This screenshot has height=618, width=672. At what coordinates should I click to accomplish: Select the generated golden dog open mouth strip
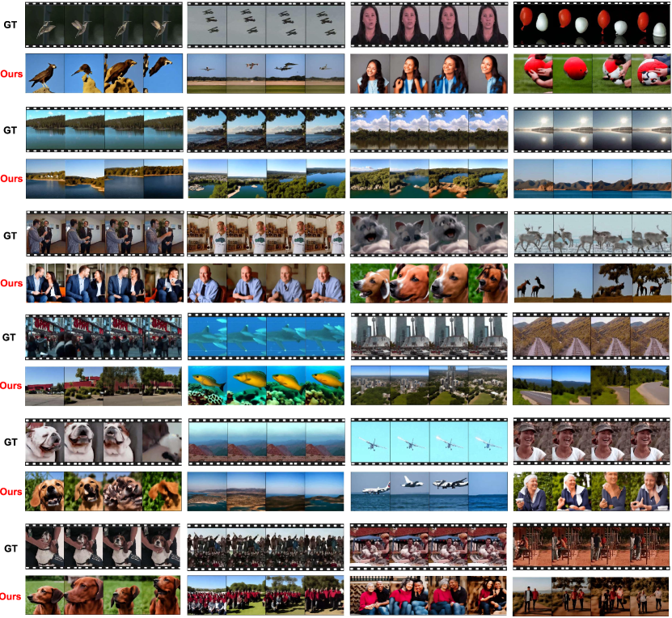pyautogui.click(x=104, y=491)
